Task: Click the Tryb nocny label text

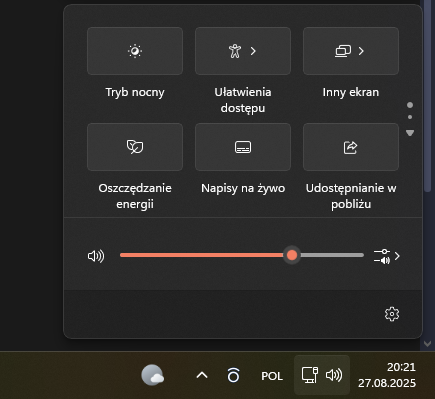Action: 135,92
